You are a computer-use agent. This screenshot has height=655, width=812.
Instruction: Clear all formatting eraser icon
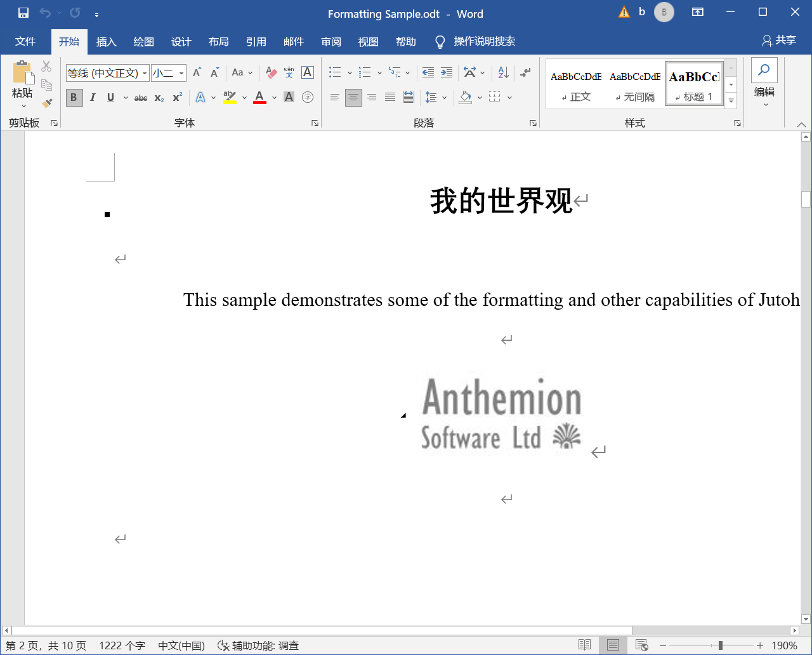(x=272, y=72)
